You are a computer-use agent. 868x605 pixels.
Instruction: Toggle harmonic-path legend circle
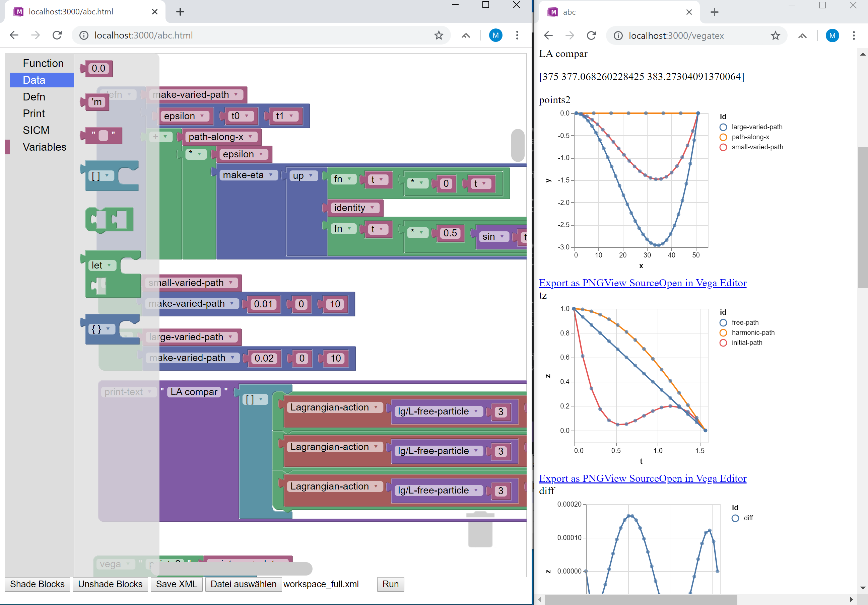723,332
